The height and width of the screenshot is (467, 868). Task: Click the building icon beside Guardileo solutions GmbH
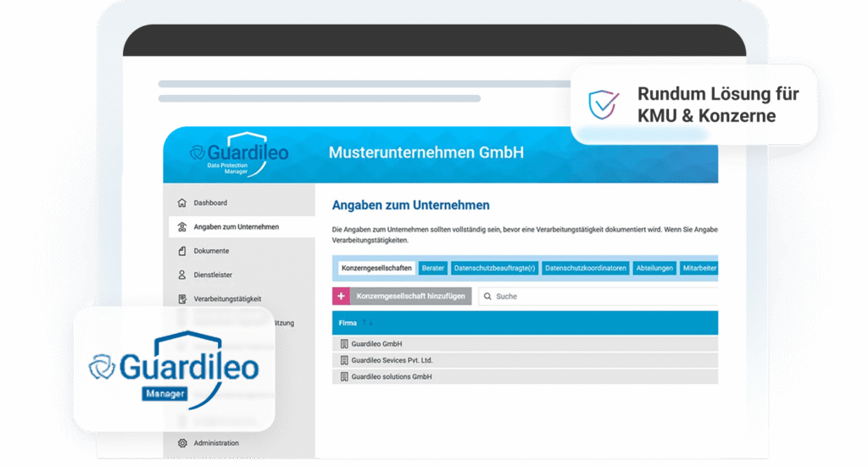coord(344,377)
